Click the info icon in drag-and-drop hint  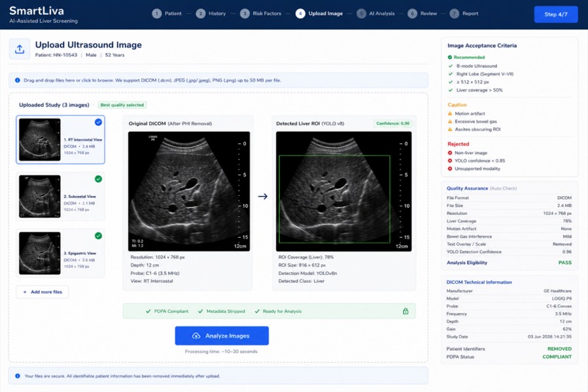click(17, 80)
